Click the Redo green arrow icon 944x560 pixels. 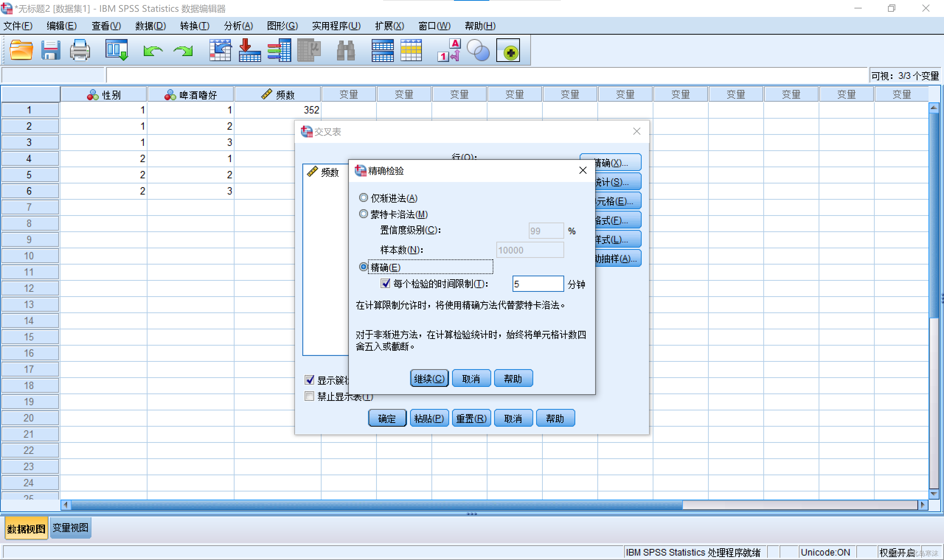[183, 50]
